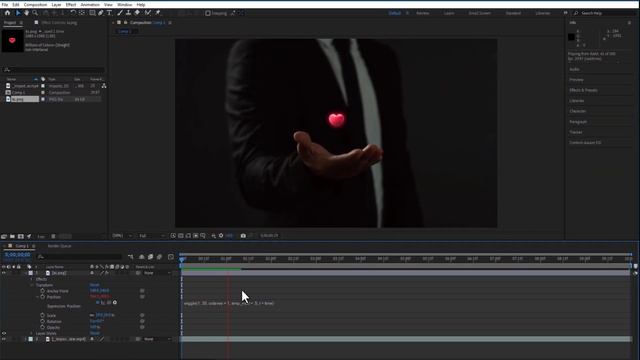Open the Effect menu
Viewport: 640px width, 360px height.
(x=71, y=4)
